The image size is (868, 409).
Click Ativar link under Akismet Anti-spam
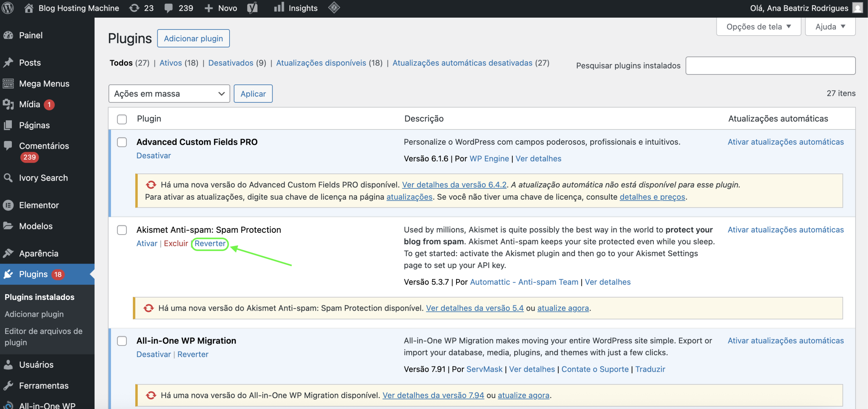(x=147, y=243)
